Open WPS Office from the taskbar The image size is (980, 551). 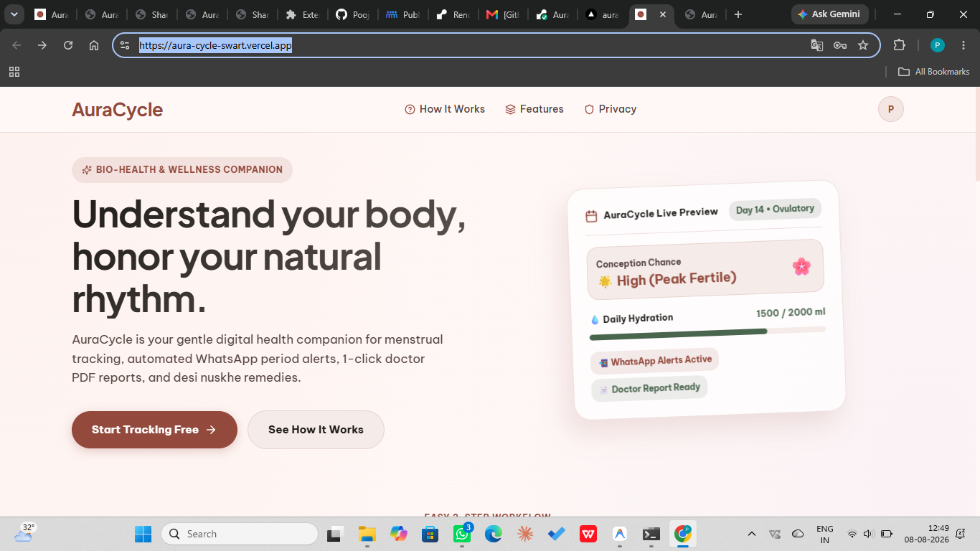coord(588,534)
